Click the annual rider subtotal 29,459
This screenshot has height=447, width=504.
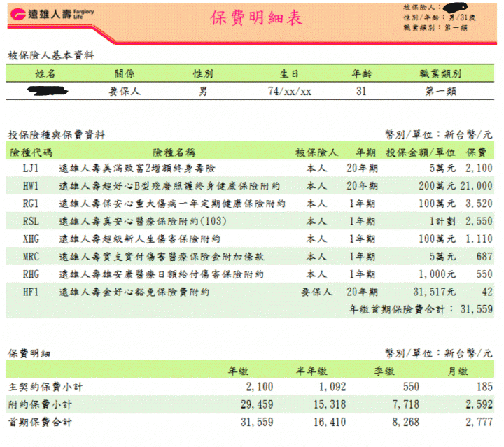tap(257, 404)
